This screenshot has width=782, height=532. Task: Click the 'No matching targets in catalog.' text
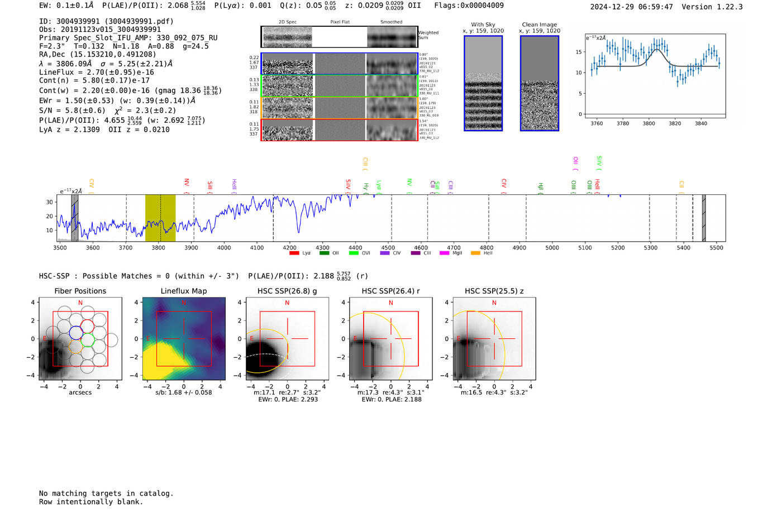coord(106,493)
